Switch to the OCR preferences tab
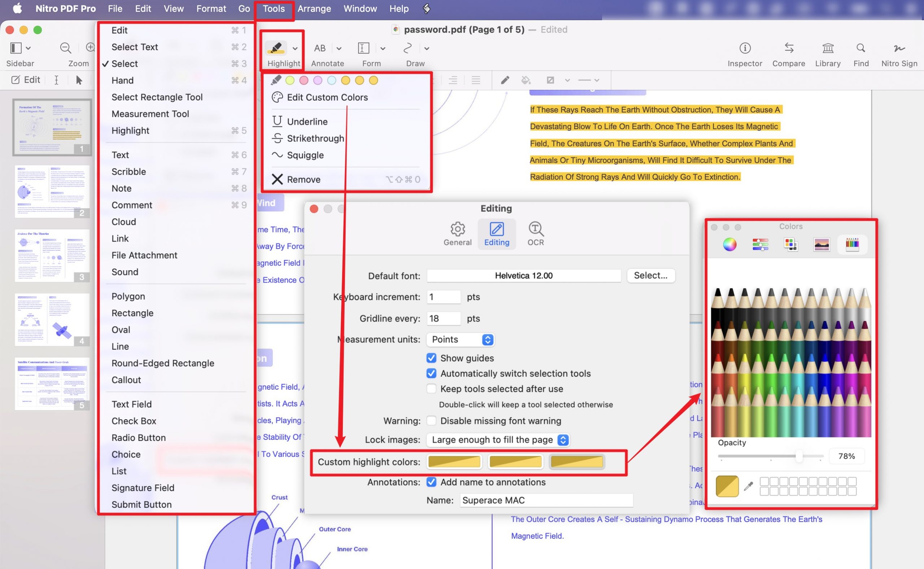The height and width of the screenshot is (569, 924). 535,234
